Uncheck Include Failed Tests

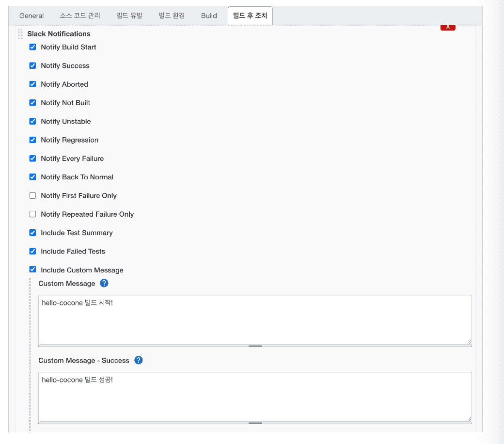point(32,251)
